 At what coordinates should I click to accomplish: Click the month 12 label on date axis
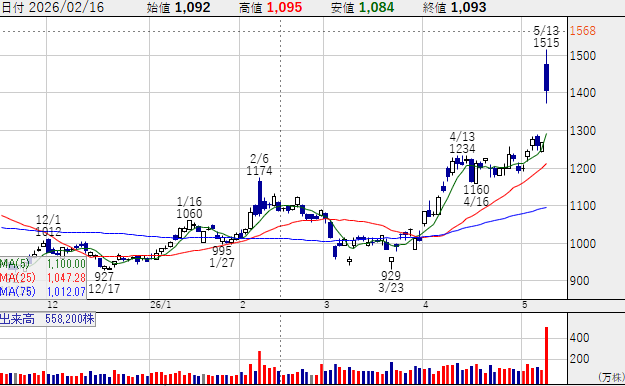[52, 305]
